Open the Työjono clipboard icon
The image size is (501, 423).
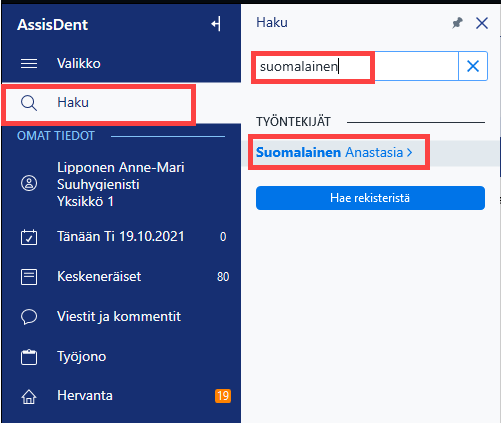point(29,357)
